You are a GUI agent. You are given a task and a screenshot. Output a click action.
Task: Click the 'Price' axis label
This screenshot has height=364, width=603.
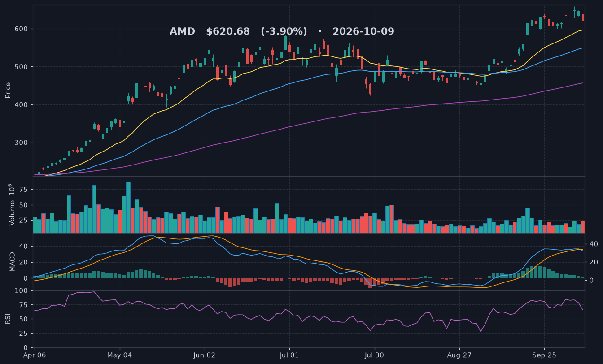tap(8, 90)
